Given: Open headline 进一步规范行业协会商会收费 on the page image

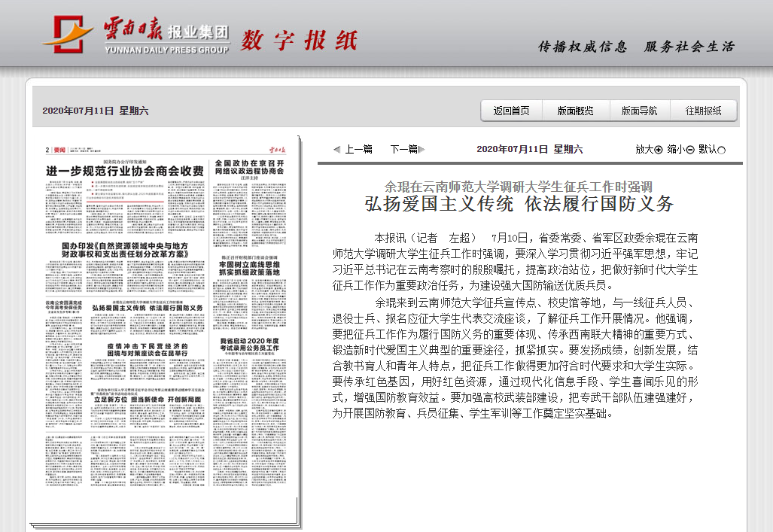Looking at the screenshot, I should pos(125,171).
